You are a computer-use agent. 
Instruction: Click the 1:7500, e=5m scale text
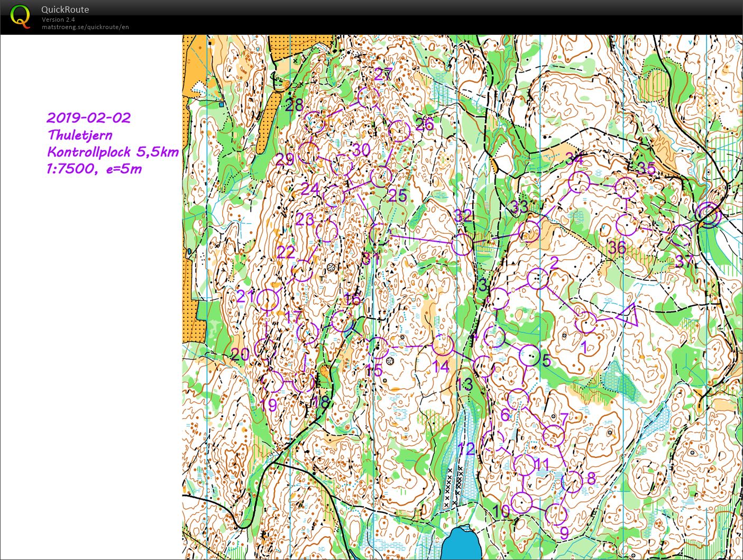95,169
